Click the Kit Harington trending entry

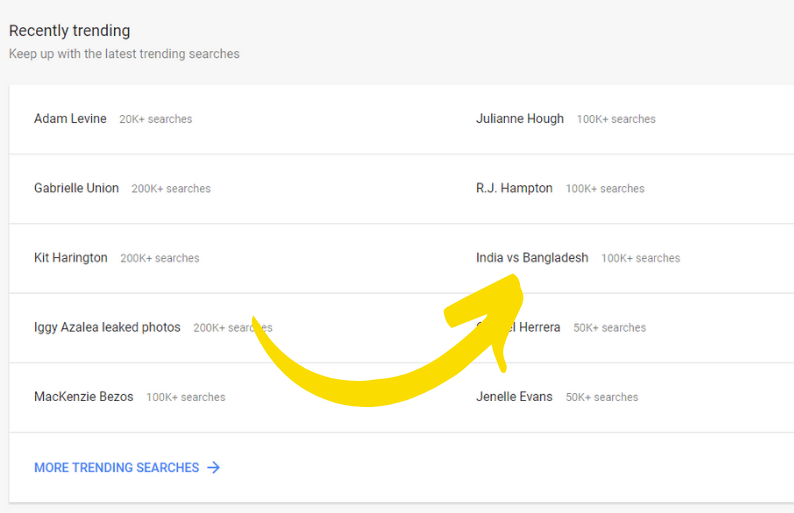(70, 258)
